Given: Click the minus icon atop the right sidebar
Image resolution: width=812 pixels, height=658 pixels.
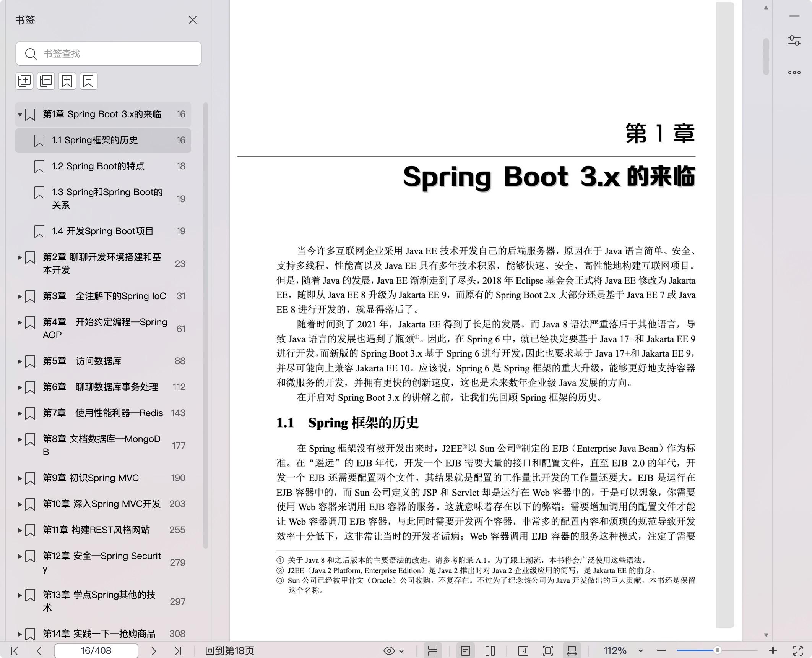Looking at the screenshot, I should (x=794, y=16).
